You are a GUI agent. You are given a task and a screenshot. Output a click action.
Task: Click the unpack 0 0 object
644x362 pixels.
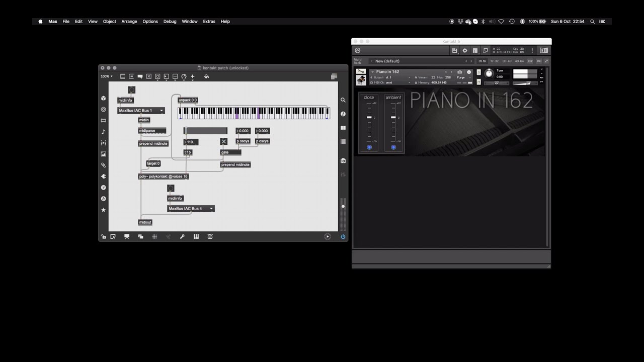coord(188,100)
